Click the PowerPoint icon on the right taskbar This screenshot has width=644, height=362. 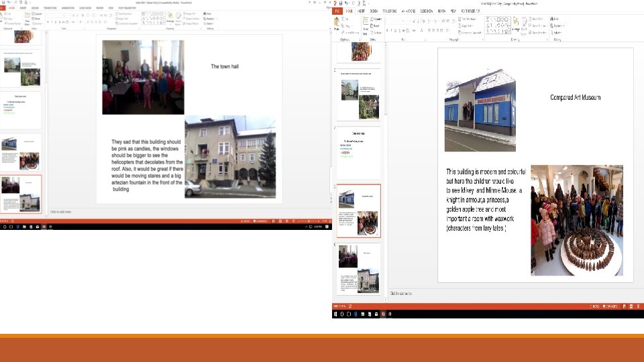383,314
